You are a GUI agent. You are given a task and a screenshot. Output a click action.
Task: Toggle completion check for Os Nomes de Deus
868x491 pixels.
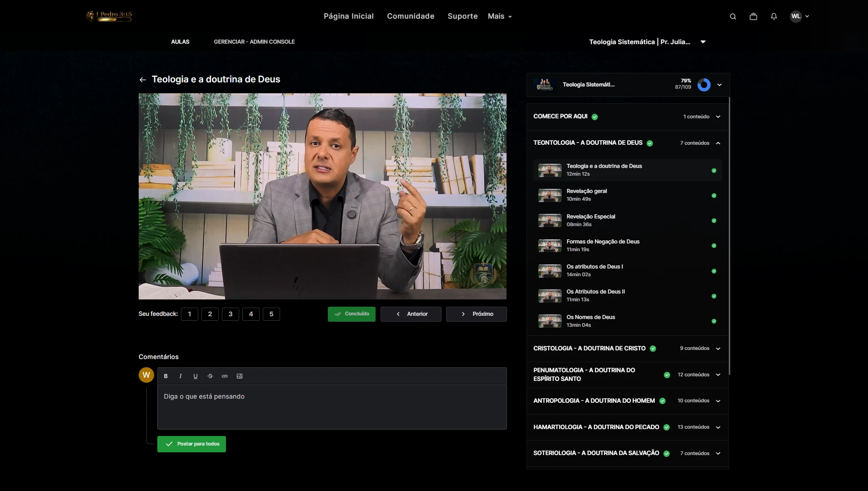(x=714, y=321)
